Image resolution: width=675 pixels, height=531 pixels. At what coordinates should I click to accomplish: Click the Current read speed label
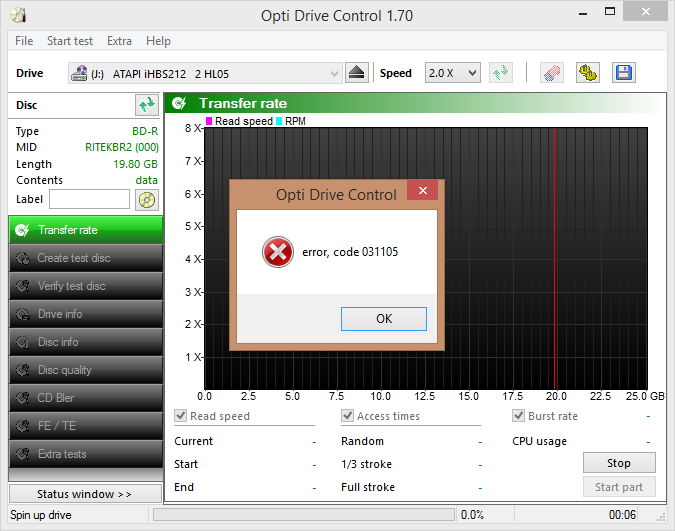tap(194, 441)
